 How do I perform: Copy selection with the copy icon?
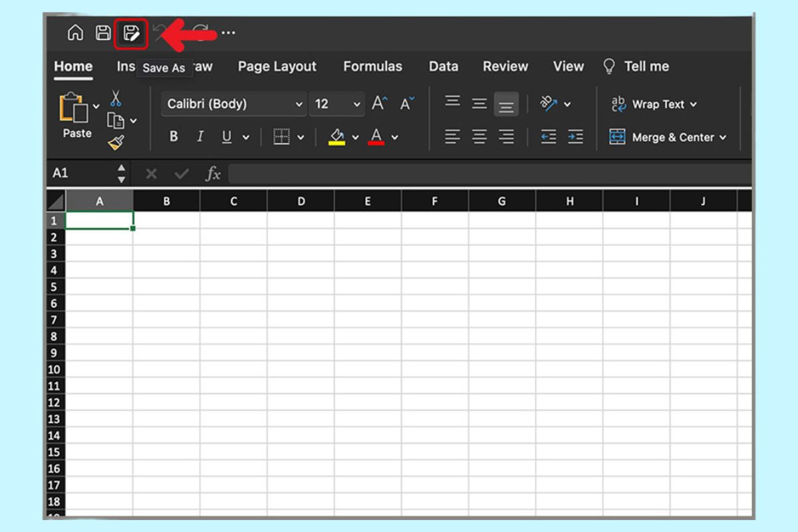[x=116, y=120]
